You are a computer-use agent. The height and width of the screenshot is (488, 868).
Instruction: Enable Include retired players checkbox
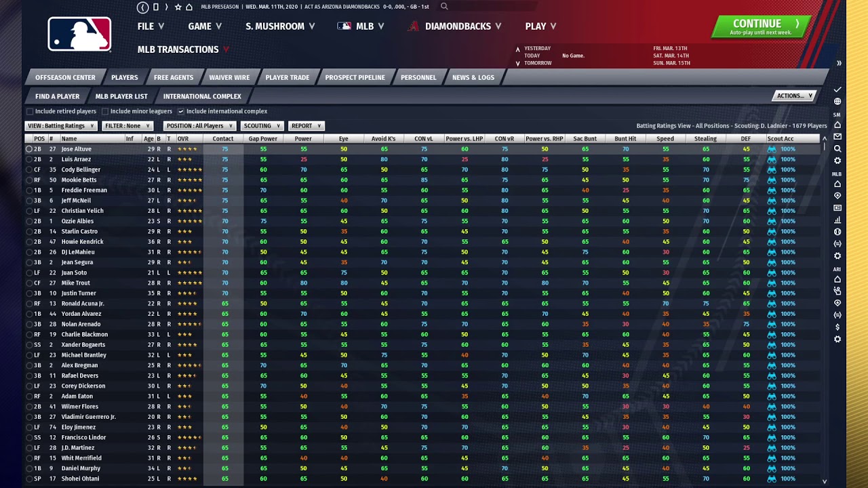click(30, 111)
